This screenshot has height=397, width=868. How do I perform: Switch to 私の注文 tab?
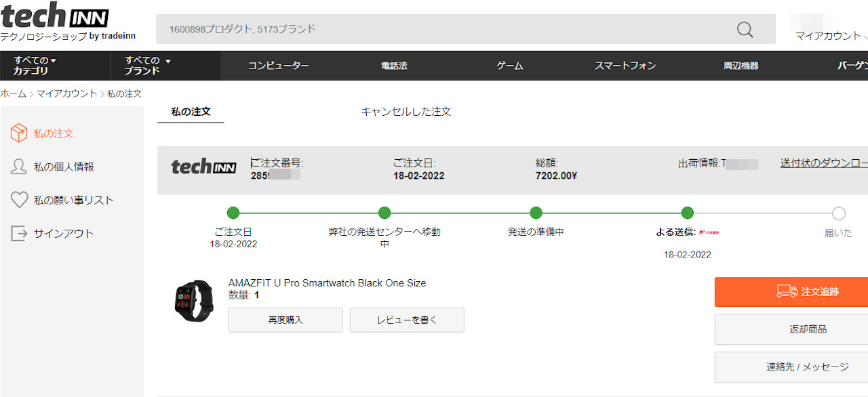pyautogui.click(x=191, y=112)
